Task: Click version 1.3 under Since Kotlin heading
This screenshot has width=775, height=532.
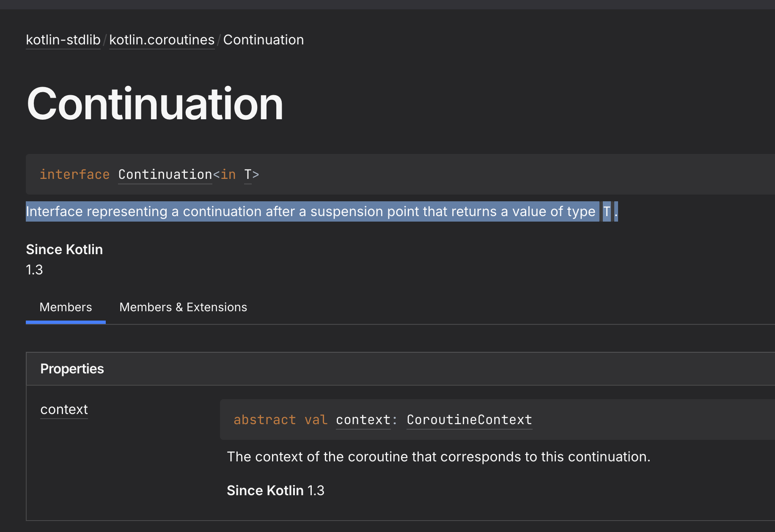Action: pyautogui.click(x=34, y=270)
